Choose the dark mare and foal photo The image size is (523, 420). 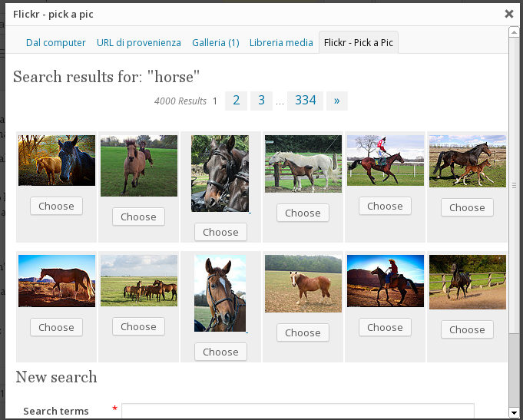(467, 207)
